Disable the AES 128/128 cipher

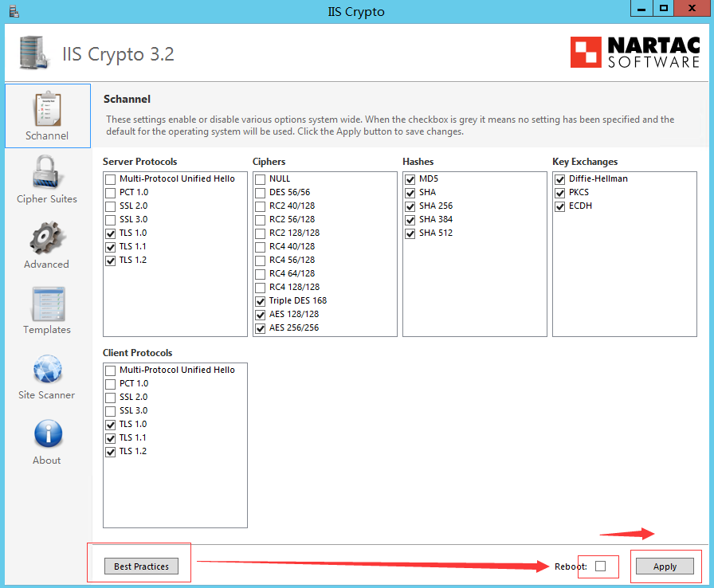pos(260,315)
